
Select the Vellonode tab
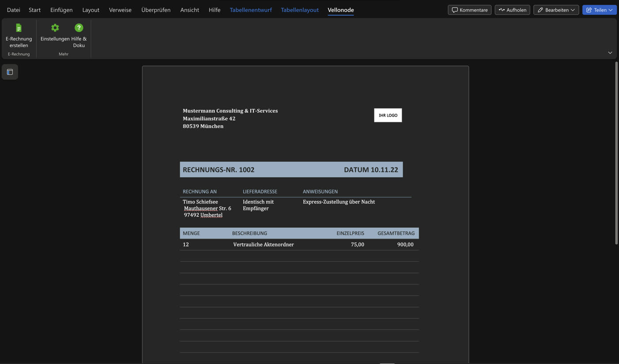point(341,10)
